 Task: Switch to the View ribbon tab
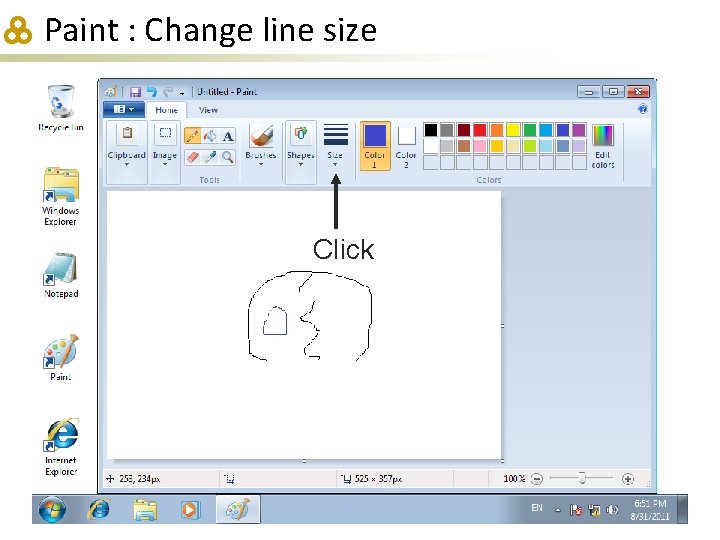pyautogui.click(x=208, y=110)
